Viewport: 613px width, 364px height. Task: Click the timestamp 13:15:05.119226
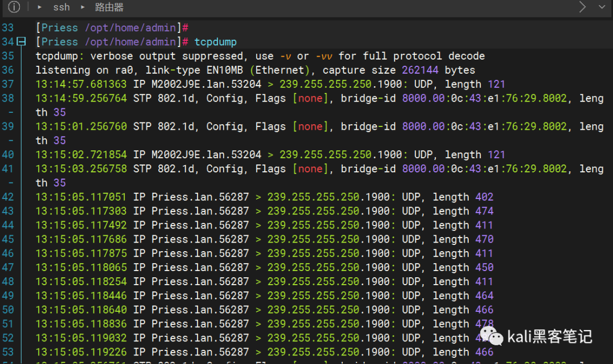[x=81, y=352]
